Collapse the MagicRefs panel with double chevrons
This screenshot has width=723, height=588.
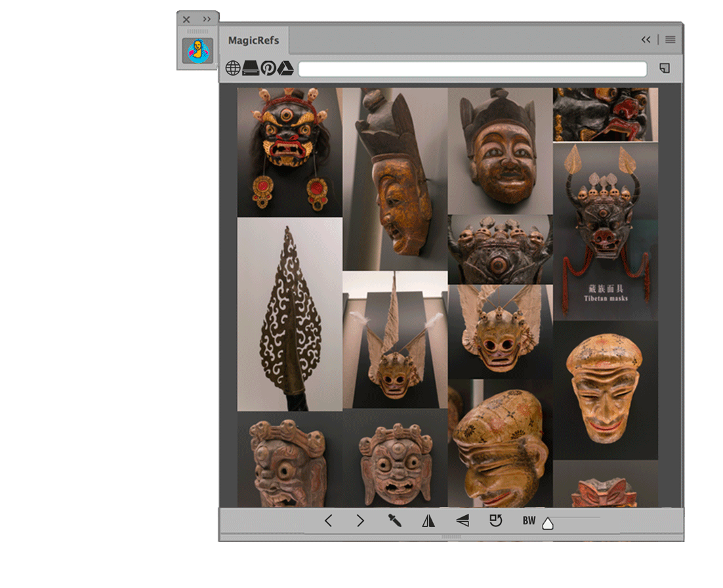(646, 40)
